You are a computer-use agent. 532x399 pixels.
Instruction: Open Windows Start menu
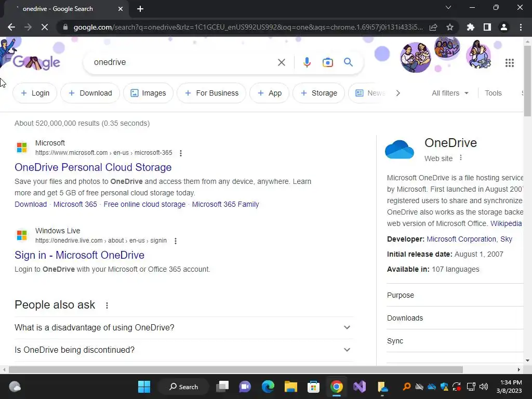tap(144, 387)
